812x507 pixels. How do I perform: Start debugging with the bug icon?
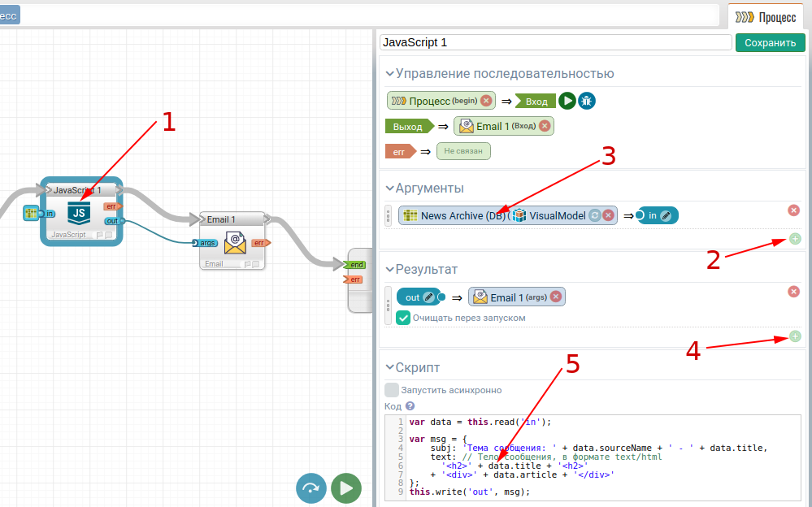(x=587, y=101)
